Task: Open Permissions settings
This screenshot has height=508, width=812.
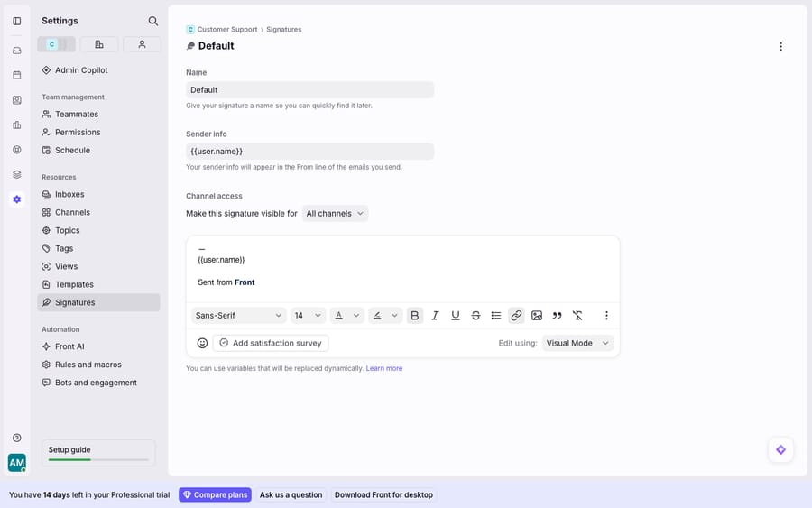Action: click(98, 132)
